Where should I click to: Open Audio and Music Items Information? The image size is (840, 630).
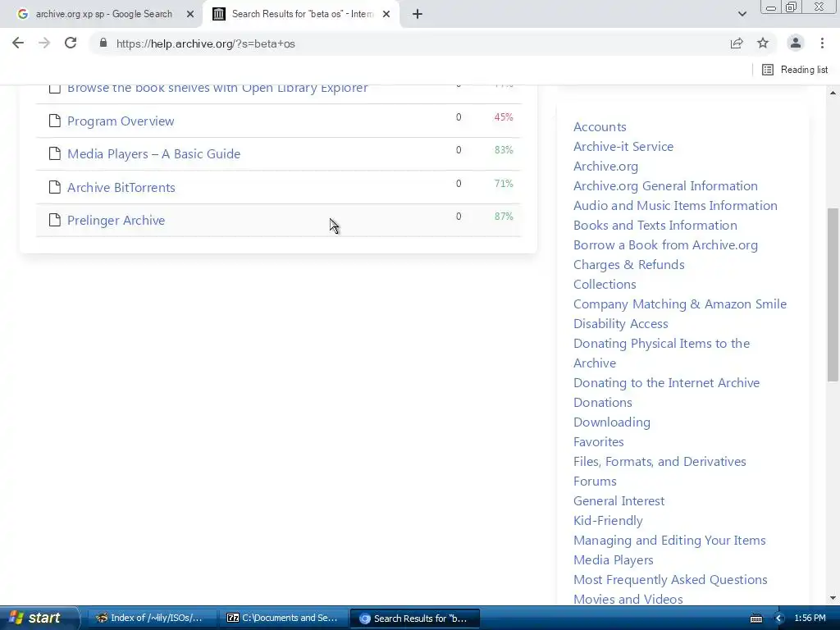pyautogui.click(x=675, y=205)
